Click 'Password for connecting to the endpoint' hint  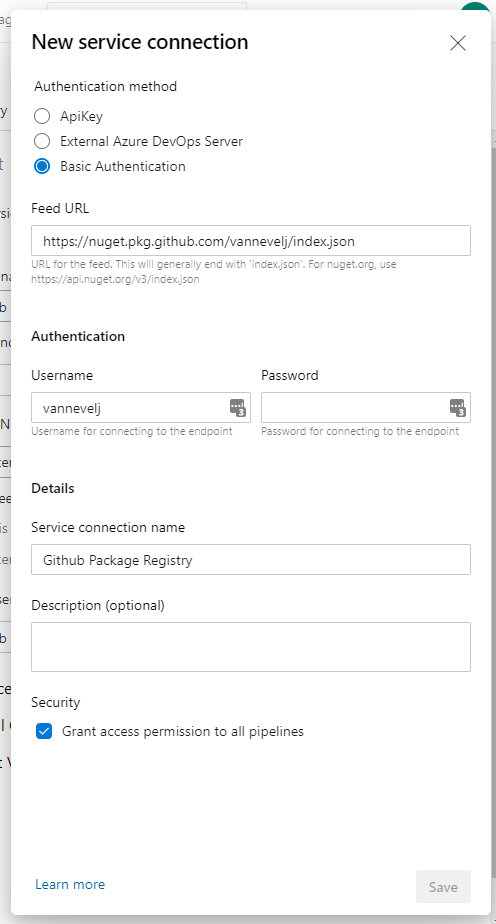360,431
